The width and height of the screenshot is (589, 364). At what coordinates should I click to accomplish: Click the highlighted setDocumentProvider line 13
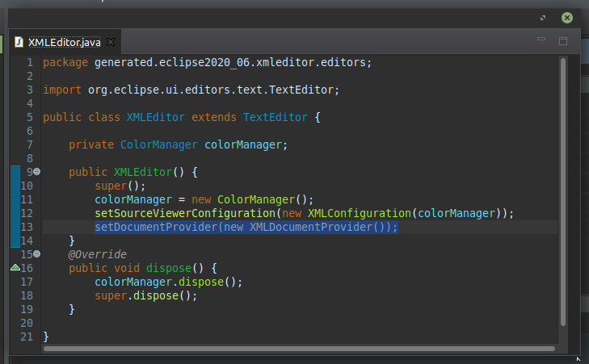(246, 227)
